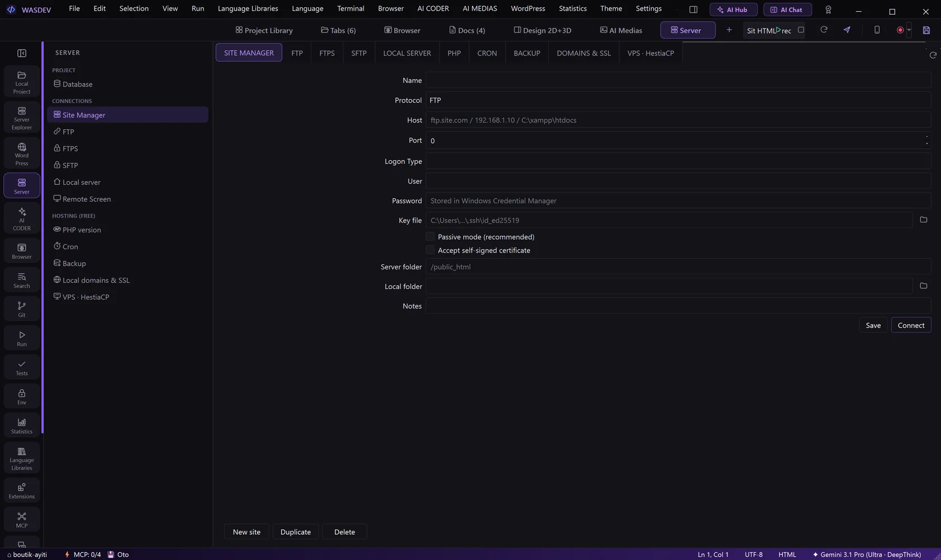Open the Env sidebar icon
941x560 pixels.
coord(22,396)
